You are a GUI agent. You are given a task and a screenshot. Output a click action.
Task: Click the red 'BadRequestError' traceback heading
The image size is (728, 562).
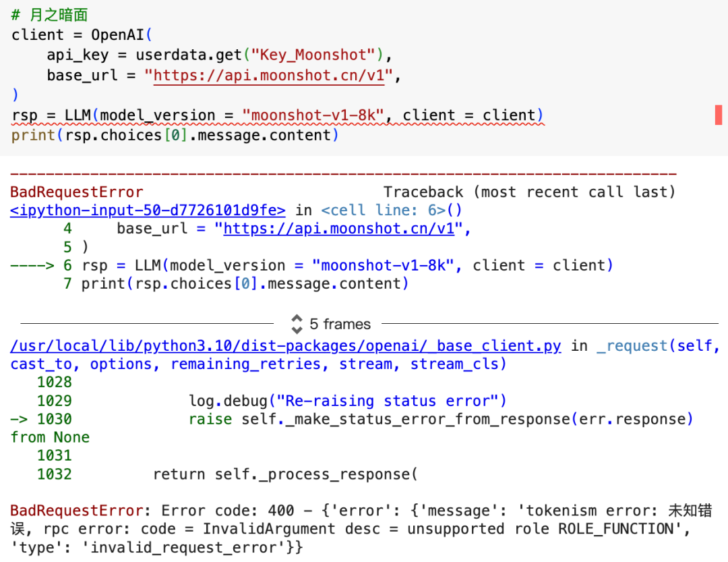[77, 192]
